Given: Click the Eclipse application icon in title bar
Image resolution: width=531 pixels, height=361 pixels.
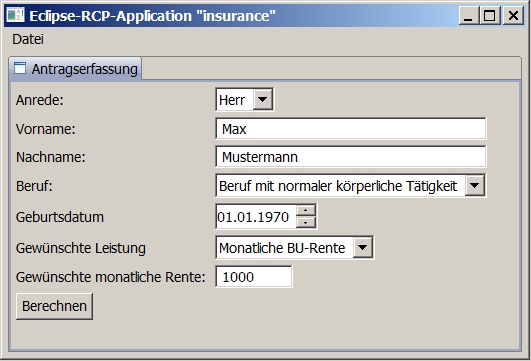Looking at the screenshot, I should (x=16, y=15).
